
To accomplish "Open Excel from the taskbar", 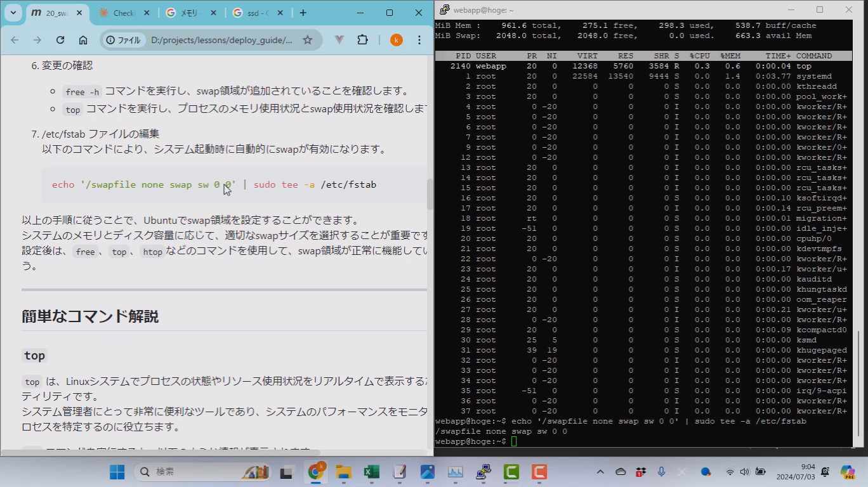I will point(371,472).
